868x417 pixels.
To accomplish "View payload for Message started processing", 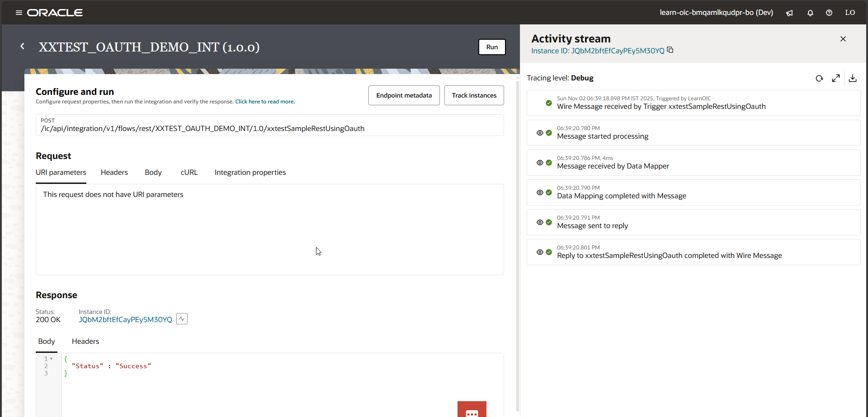I will click(x=540, y=133).
